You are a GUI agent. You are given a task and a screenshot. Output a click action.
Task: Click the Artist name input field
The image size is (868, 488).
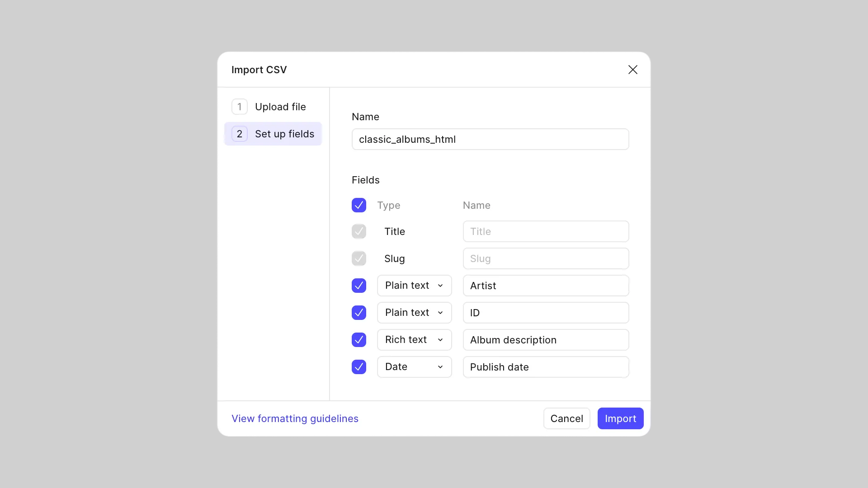[x=546, y=286]
